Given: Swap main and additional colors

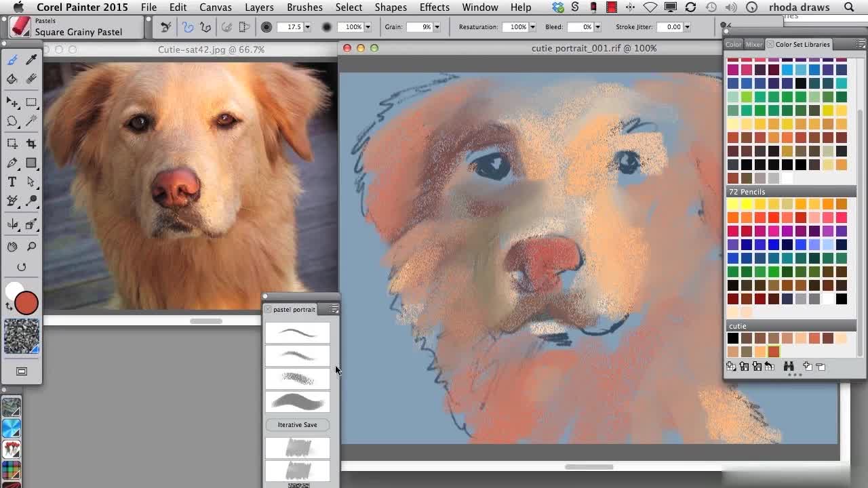Looking at the screenshot, I should pos(9,307).
